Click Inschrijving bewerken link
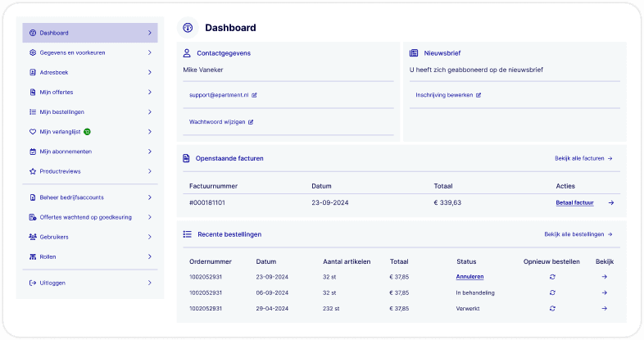 [x=444, y=95]
